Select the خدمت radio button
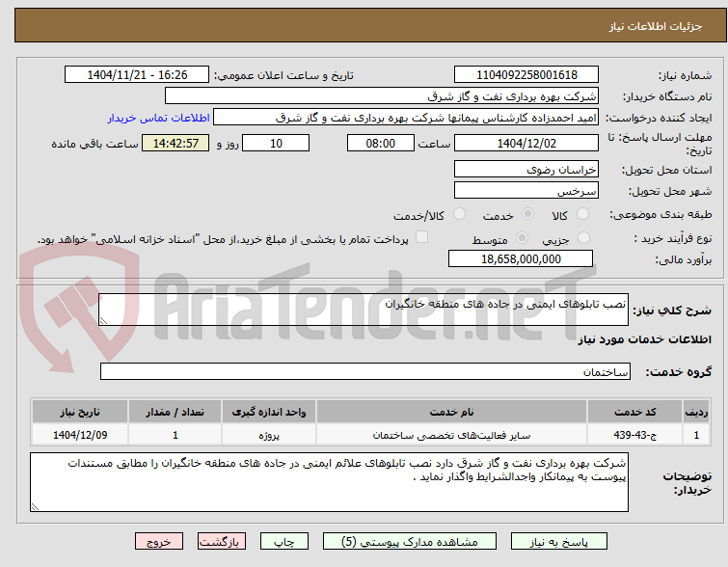This screenshot has height=567, width=728. 527,214
